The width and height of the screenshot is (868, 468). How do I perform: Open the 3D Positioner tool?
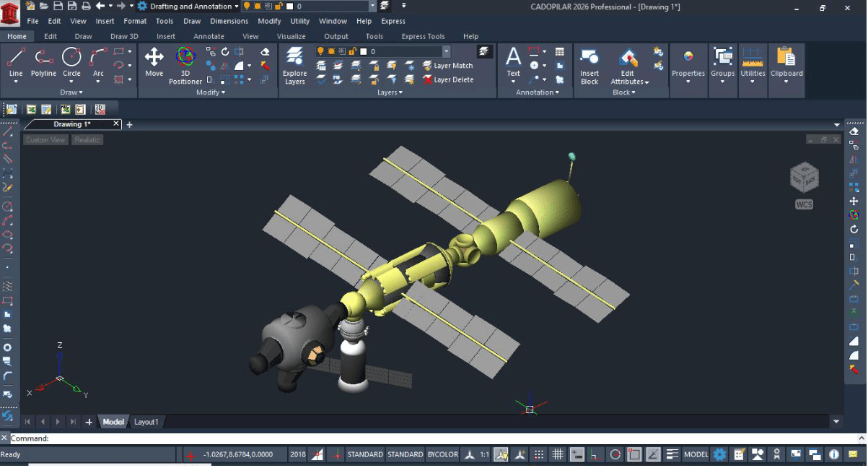185,65
